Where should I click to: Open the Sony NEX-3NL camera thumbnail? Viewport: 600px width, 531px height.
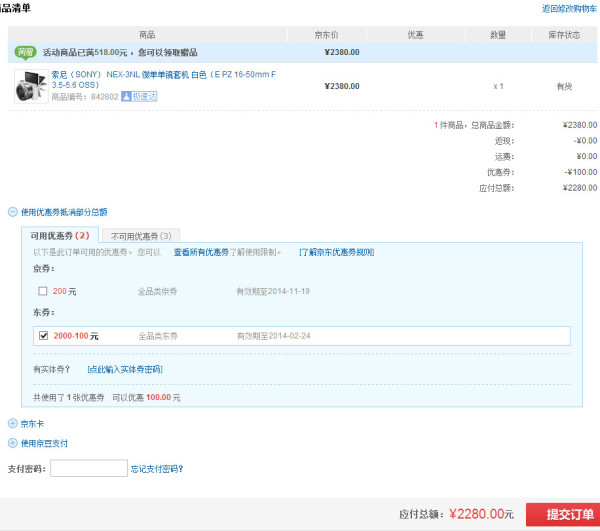[x=31, y=86]
